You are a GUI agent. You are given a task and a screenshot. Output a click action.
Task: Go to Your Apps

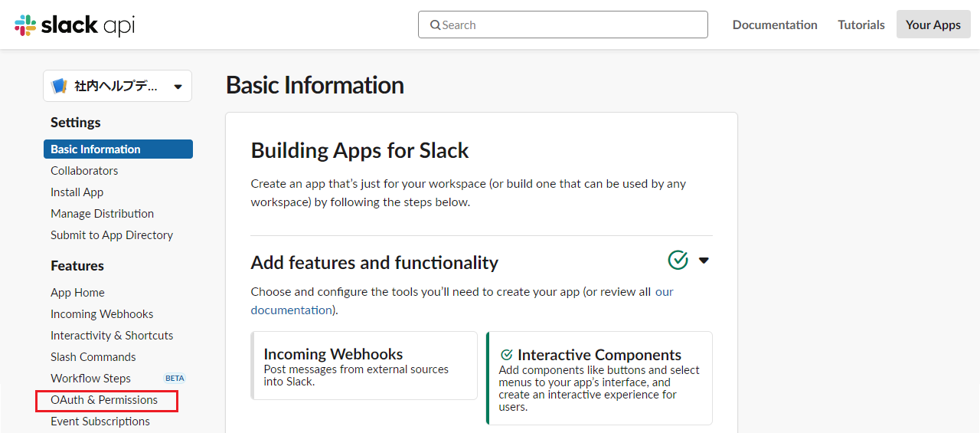933,25
